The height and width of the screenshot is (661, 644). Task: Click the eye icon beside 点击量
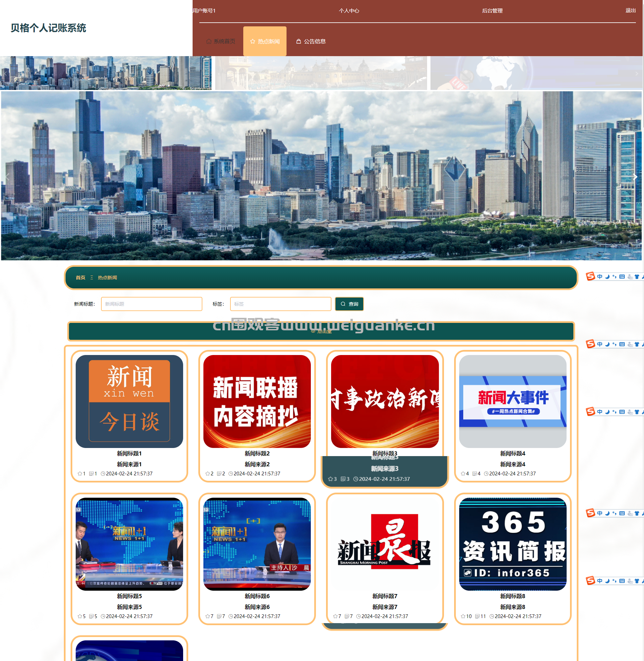pyautogui.click(x=313, y=331)
